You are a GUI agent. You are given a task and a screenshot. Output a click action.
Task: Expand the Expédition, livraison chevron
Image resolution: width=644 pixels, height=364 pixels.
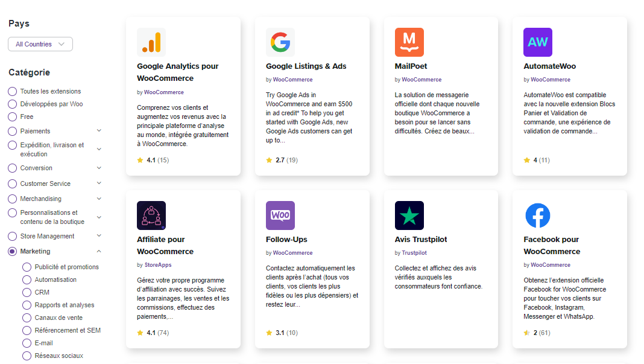click(x=99, y=149)
